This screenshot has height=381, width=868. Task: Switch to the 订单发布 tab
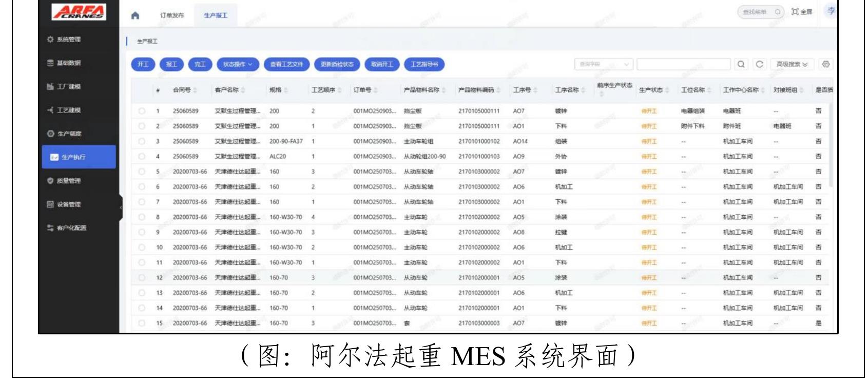172,15
